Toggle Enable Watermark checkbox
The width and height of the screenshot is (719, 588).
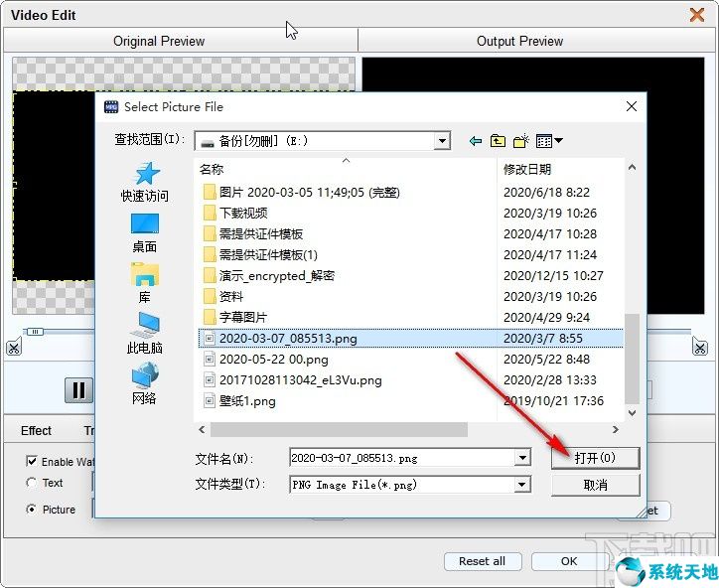coord(31,461)
